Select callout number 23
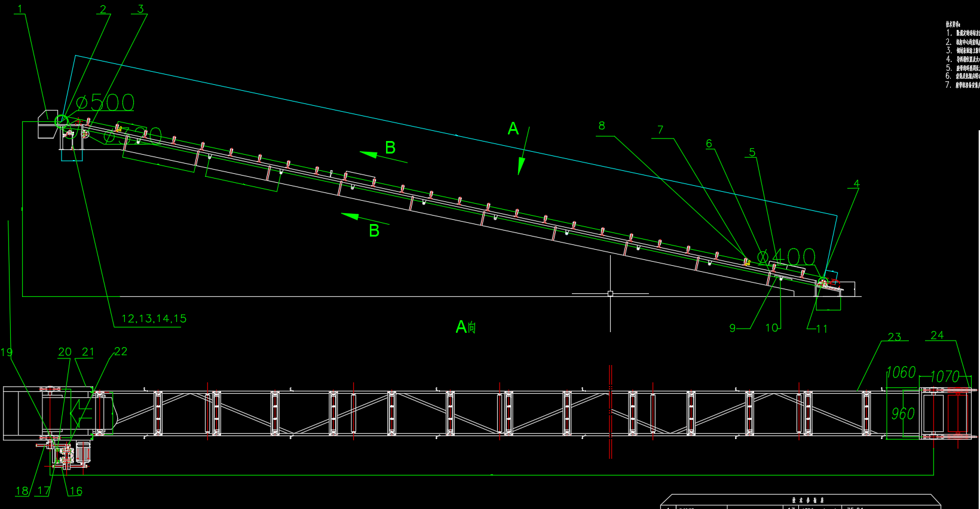 (895, 337)
